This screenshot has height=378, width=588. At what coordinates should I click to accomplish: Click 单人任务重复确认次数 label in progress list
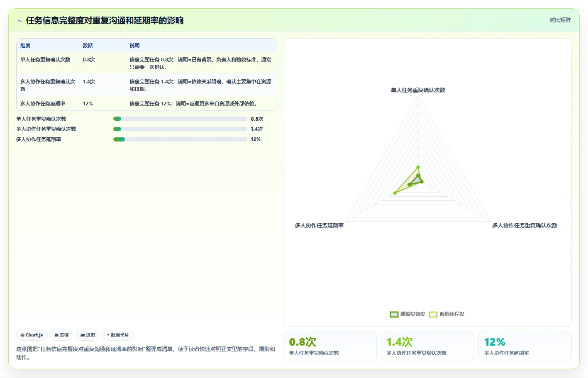point(41,119)
